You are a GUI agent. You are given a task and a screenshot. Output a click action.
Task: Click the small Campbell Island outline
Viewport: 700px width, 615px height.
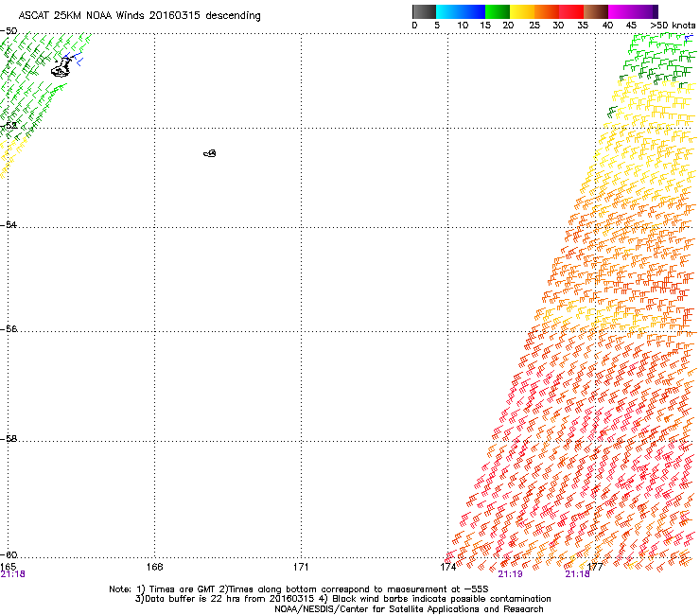210,153
